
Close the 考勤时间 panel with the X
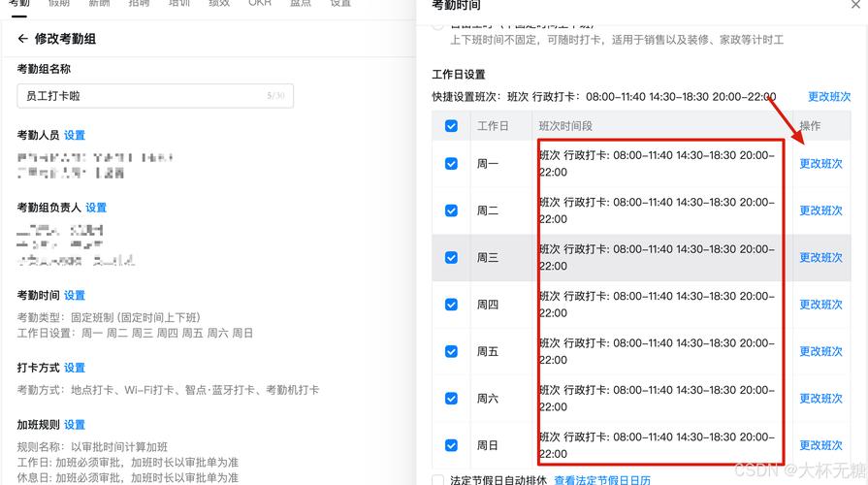pos(855,5)
